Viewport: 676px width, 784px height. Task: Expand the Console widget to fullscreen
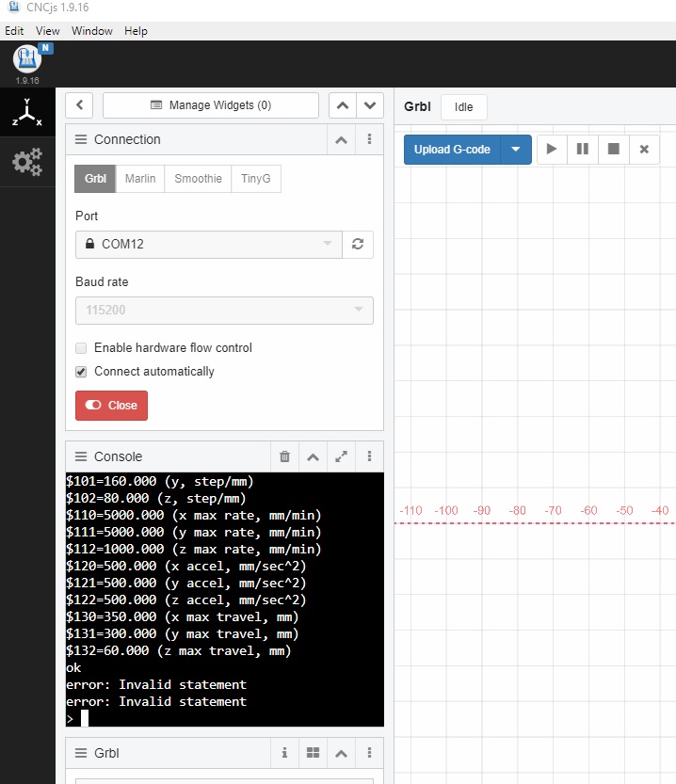coord(341,456)
